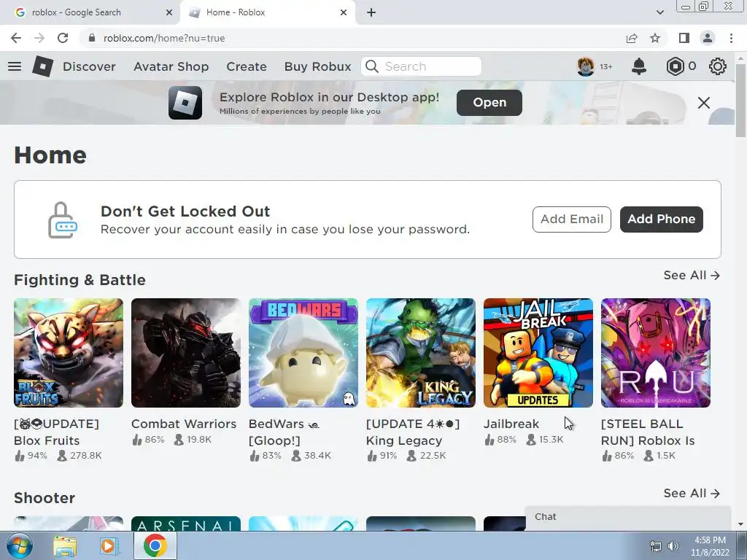Open the volume speaker tray icon
This screenshot has height=560, width=747.
click(673, 546)
